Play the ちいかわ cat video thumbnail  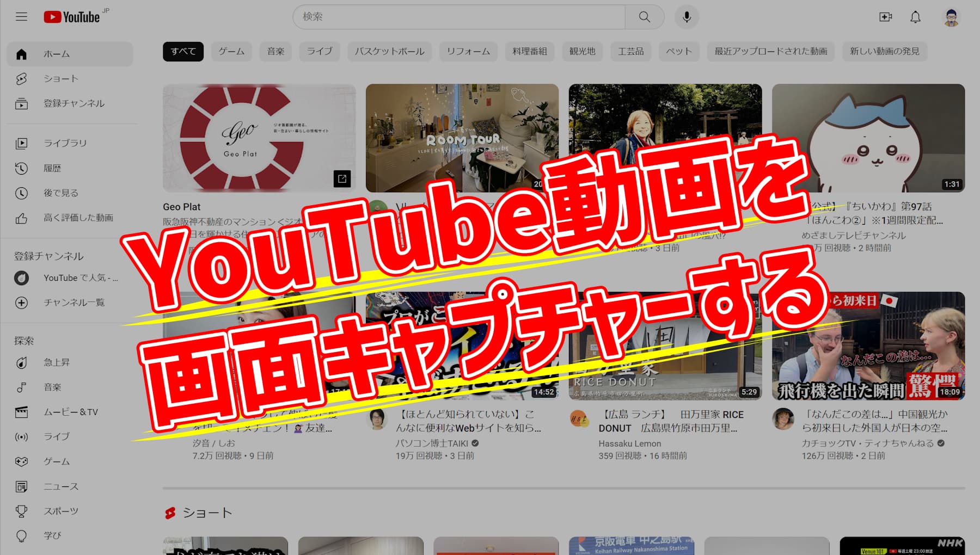coord(868,138)
